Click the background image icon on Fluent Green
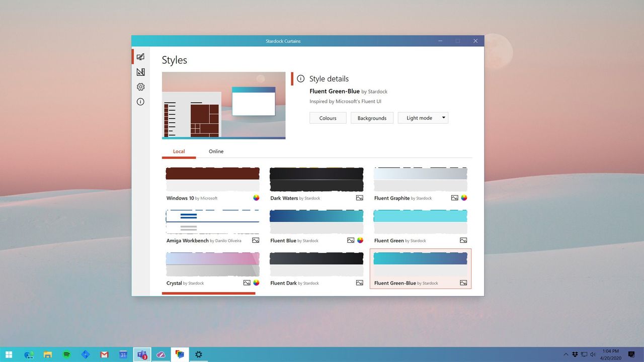This screenshot has width=644, height=362. pos(463,240)
